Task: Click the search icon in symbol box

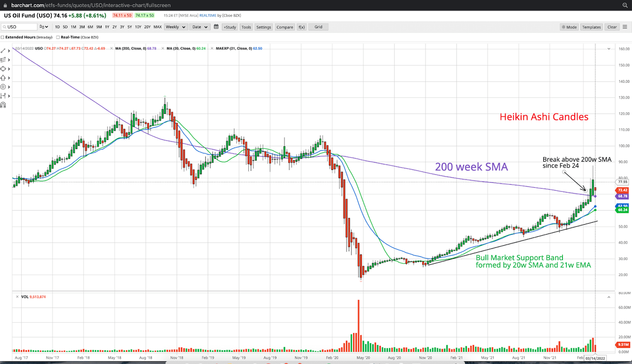Action: coord(4,27)
